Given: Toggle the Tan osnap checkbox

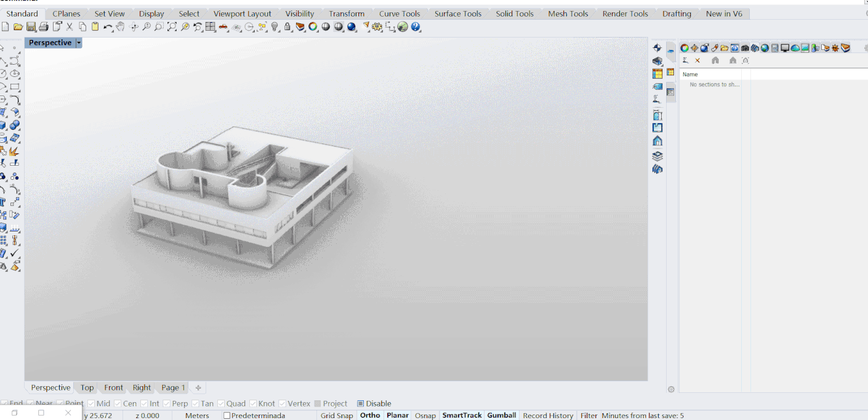Looking at the screenshot, I should tap(195, 403).
